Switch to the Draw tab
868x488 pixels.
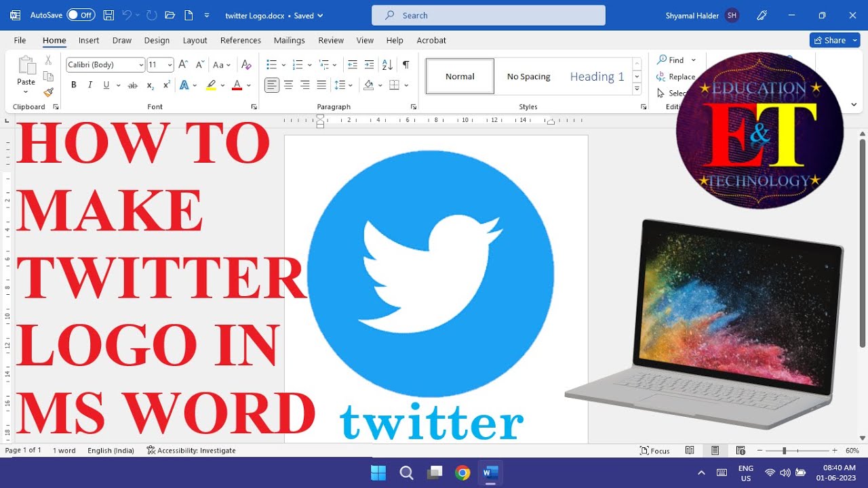coord(122,41)
